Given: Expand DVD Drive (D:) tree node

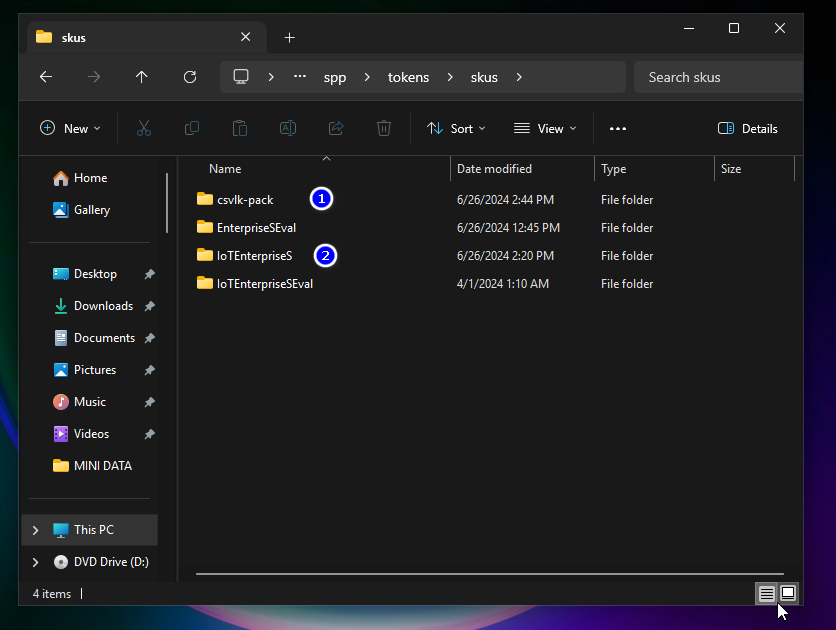Looking at the screenshot, I should [x=35, y=562].
